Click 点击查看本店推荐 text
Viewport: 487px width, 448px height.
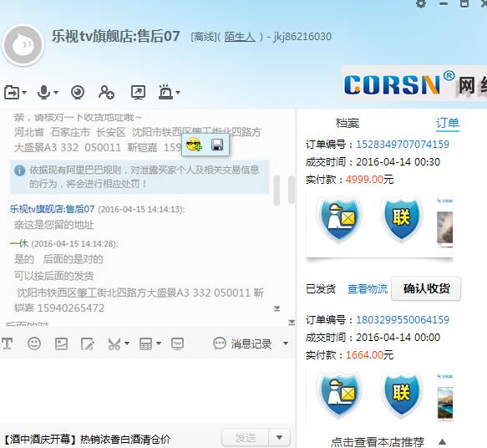point(378,441)
